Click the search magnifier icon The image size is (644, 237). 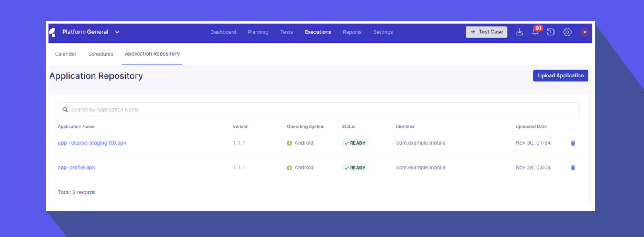pyautogui.click(x=65, y=110)
